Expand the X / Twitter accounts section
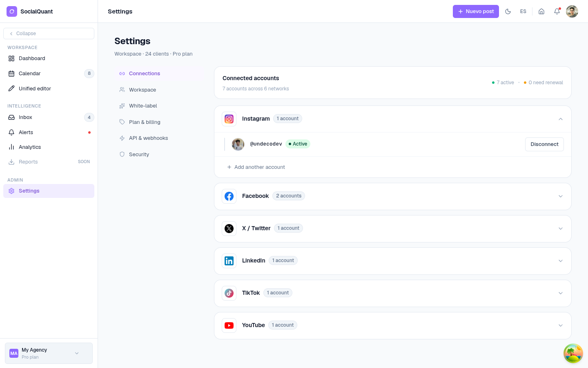This screenshot has height=368, width=588. pos(561,229)
